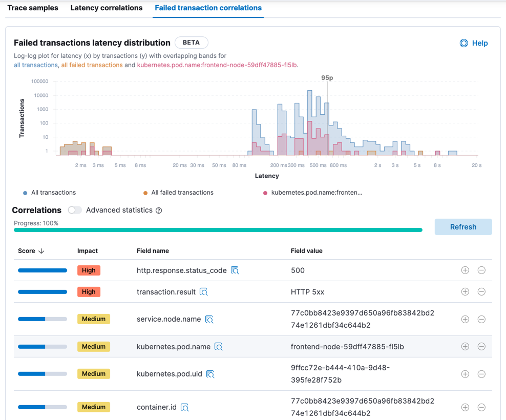Click the Field name column header
Screen dimensions: 506x420
pos(153,251)
